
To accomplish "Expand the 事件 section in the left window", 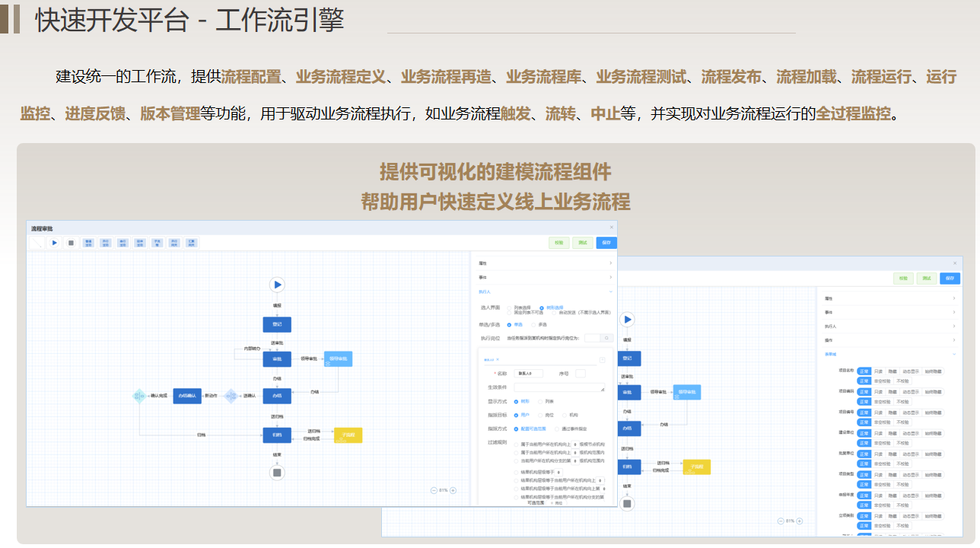I will coord(544,278).
